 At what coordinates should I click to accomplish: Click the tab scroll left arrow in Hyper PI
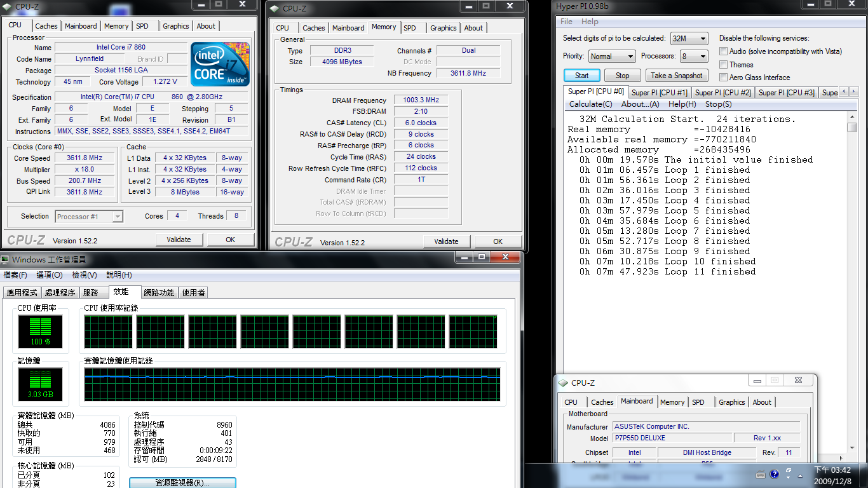844,92
